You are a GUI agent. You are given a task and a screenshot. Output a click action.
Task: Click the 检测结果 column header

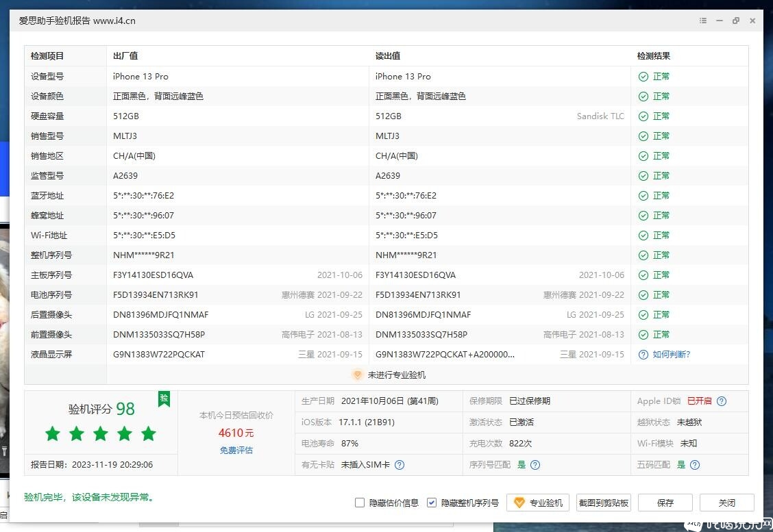[653, 56]
